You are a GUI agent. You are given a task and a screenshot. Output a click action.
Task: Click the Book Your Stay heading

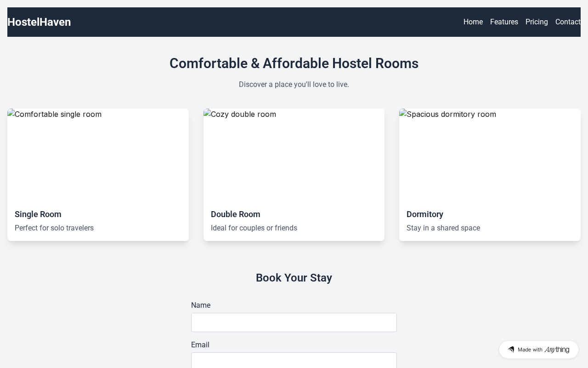pos(294,278)
